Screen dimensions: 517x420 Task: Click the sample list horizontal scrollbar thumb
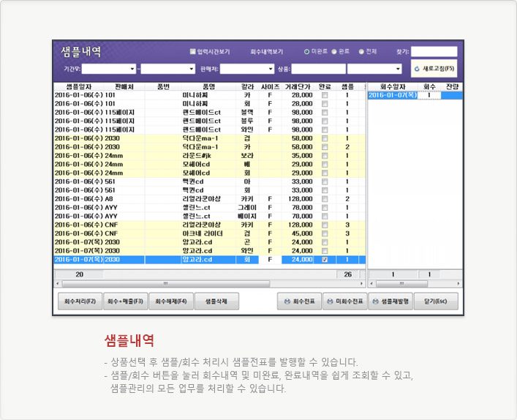(x=166, y=284)
